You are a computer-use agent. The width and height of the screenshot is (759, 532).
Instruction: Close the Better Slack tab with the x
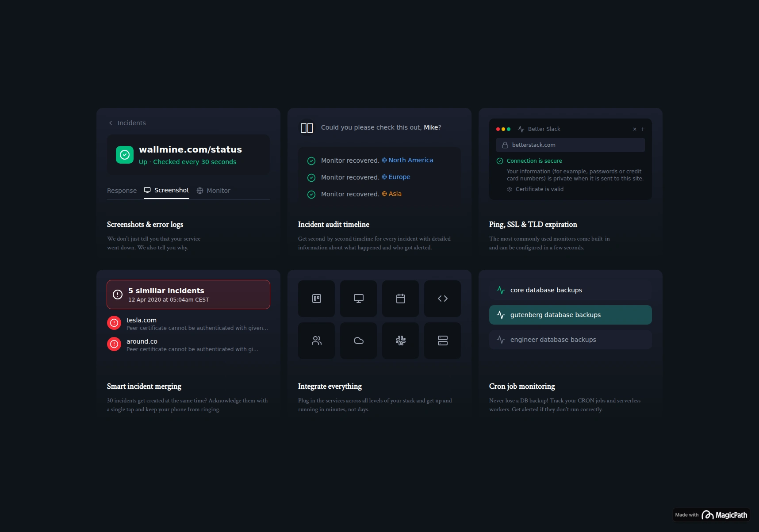pos(635,129)
